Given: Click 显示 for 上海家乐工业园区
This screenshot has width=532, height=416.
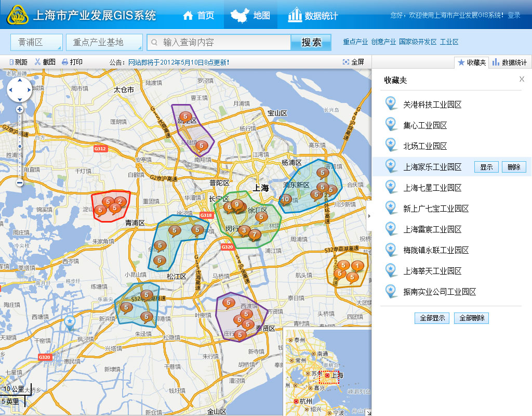Looking at the screenshot, I should point(486,167).
